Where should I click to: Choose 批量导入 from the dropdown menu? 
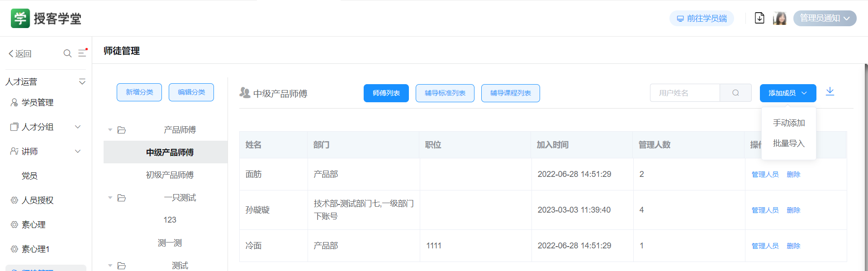788,143
